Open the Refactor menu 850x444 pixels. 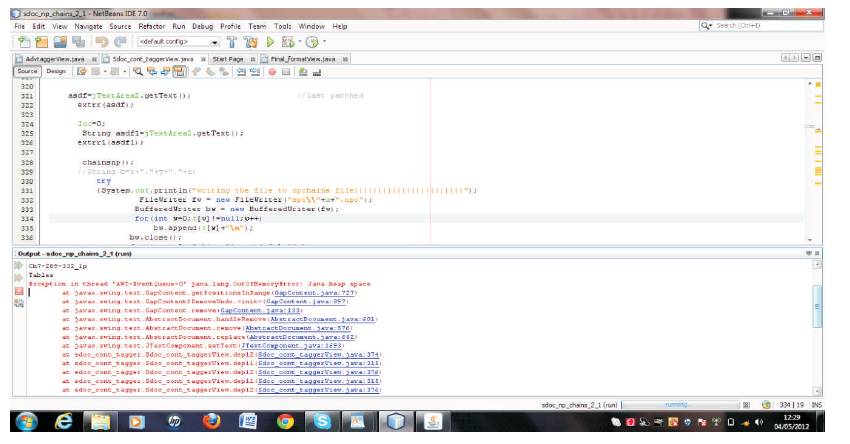pos(151,26)
